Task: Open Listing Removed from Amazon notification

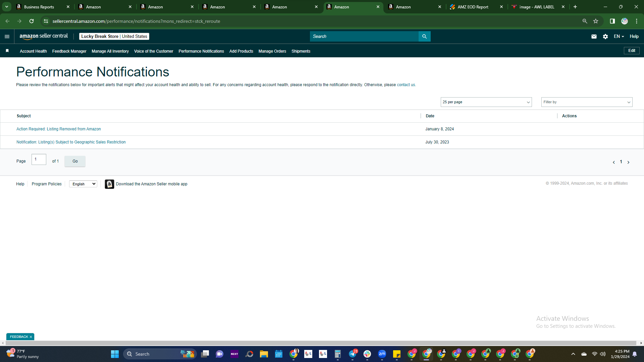Action: [x=59, y=129]
